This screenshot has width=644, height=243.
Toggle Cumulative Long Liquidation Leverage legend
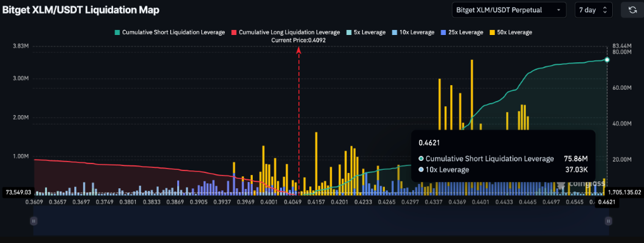[285, 32]
